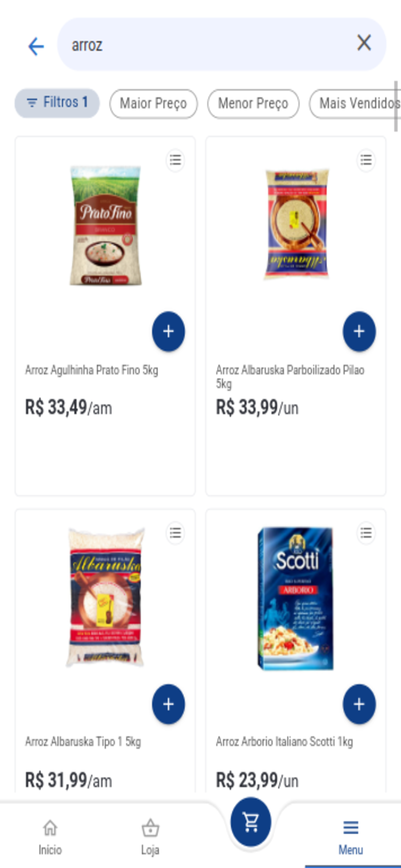The height and width of the screenshot is (868, 401).
Task: Switch to the Loja tab
Action: click(x=150, y=837)
